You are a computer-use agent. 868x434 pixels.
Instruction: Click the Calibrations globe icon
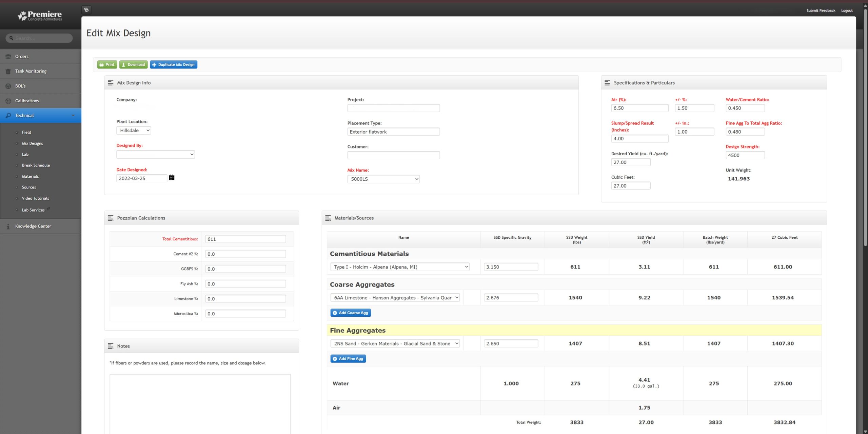tap(8, 101)
